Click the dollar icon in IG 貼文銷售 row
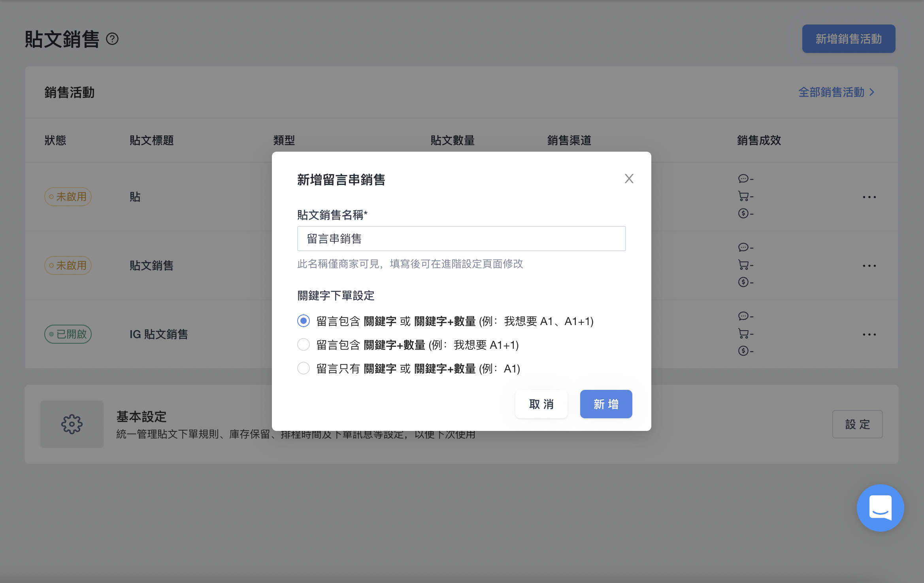Viewport: 924px width, 583px height. click(743, 351)
